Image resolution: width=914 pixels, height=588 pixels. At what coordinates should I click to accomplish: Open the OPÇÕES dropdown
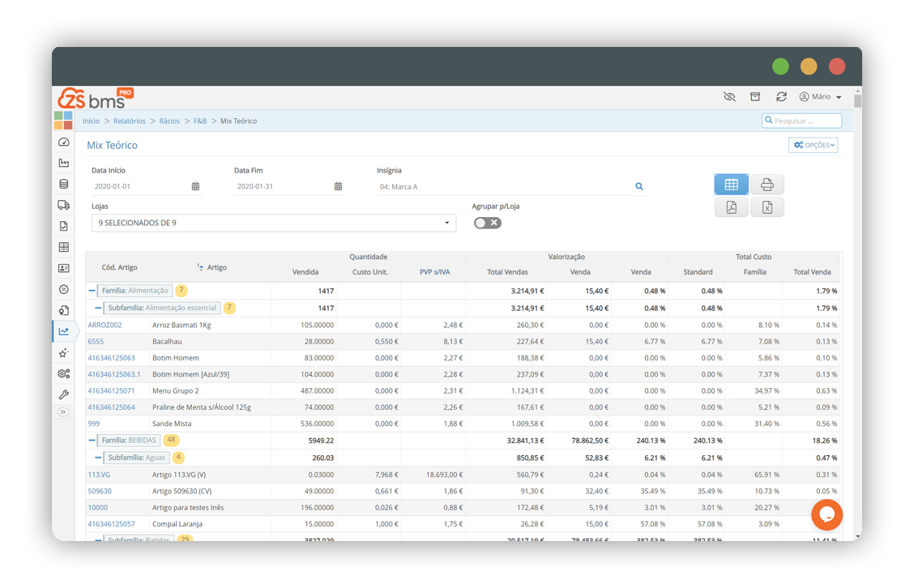coord(814,145)
